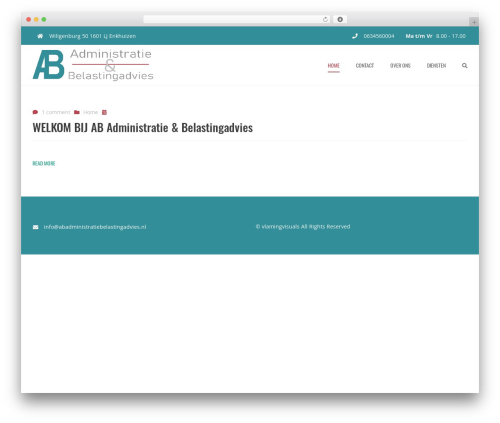Click the AB Administratie & Belastingadvies logo

[93, 65]
